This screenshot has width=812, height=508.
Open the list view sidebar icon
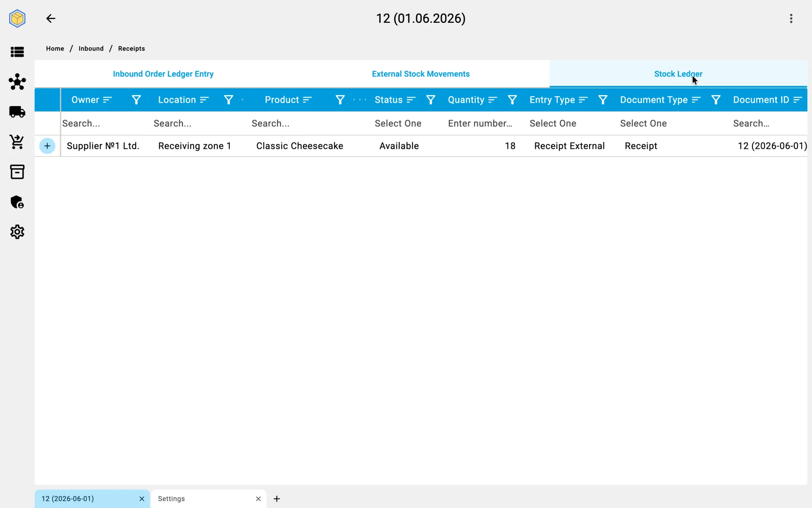tap(17, 52)
